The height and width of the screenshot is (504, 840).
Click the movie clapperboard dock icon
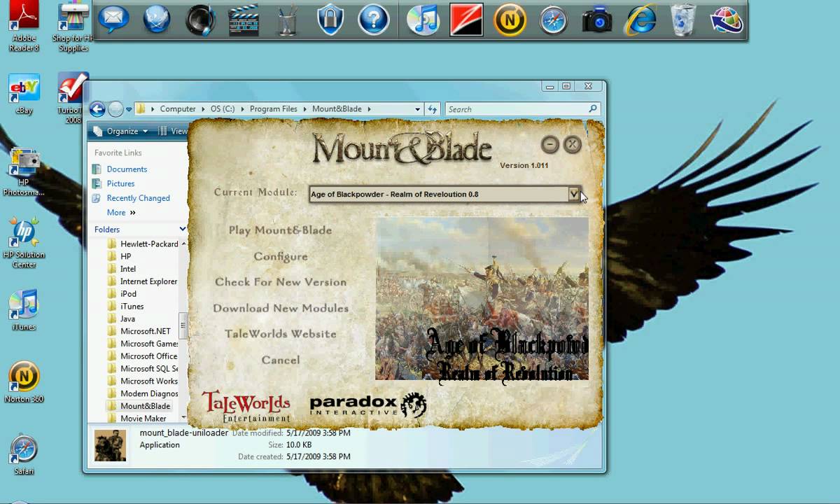(x=244, y=19)
